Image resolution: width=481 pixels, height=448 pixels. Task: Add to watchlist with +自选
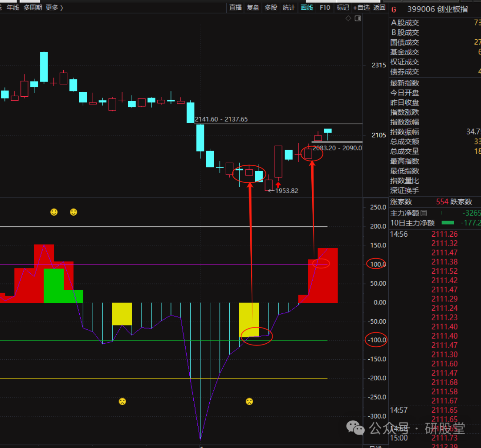coord(361,8)
